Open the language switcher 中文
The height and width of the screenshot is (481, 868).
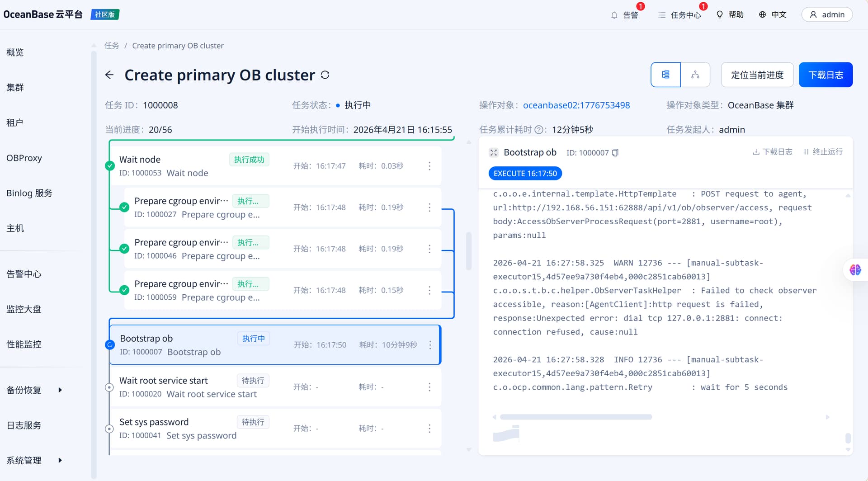(773, 15)
